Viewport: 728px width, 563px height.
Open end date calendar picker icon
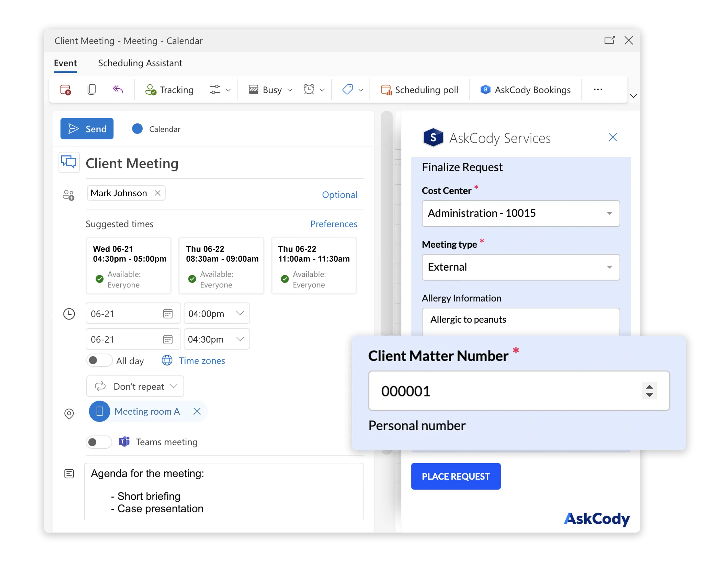[x=168, y=339]
